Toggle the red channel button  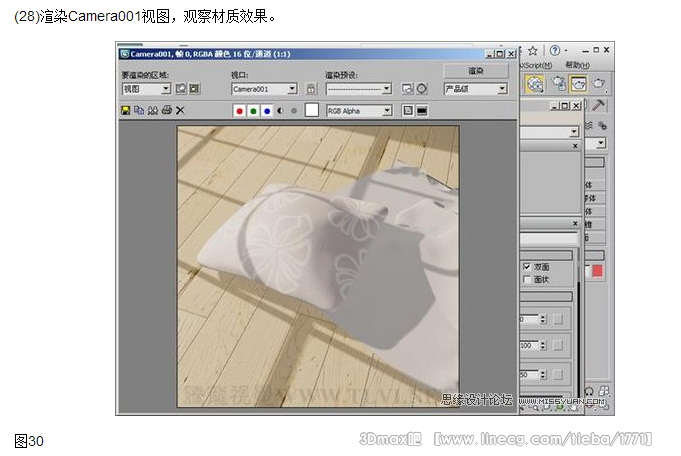pyautogui.click(x=239, y=111)
